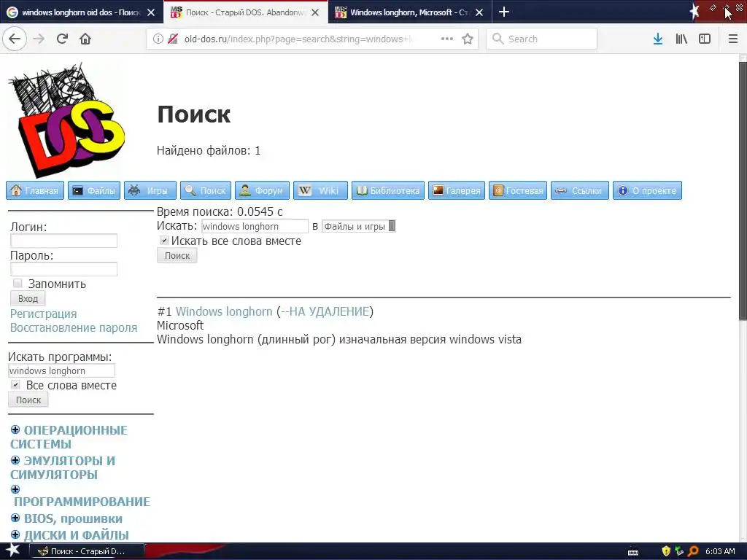
Task: Toggle sidebar Все слова вместе checkbox
Action: (x=16, y=384)
